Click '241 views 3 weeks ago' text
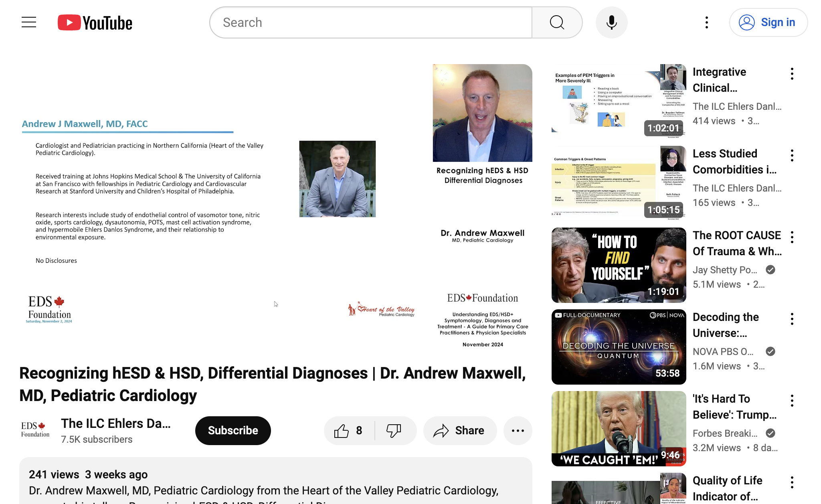 pyautogui.click(x=88, y=475)
